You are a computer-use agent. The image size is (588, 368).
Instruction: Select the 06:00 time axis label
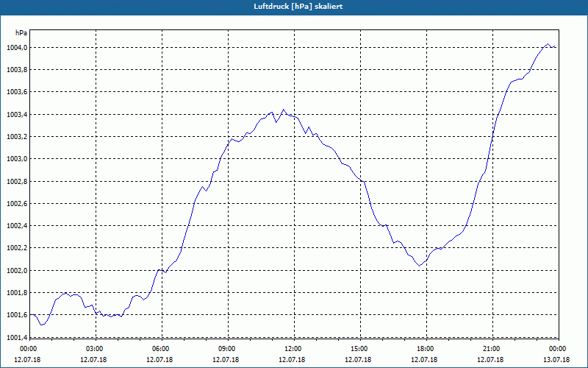[162, 349]
